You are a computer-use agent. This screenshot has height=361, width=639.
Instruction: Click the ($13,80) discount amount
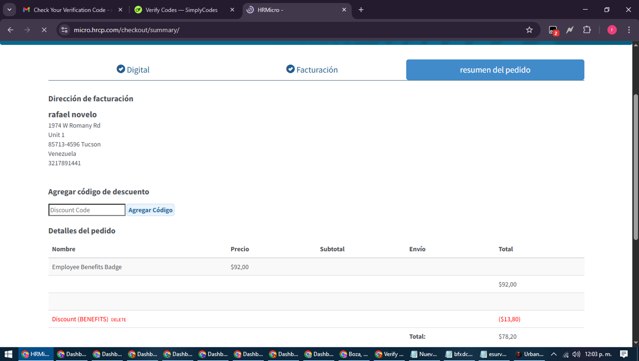click(509, 319)
